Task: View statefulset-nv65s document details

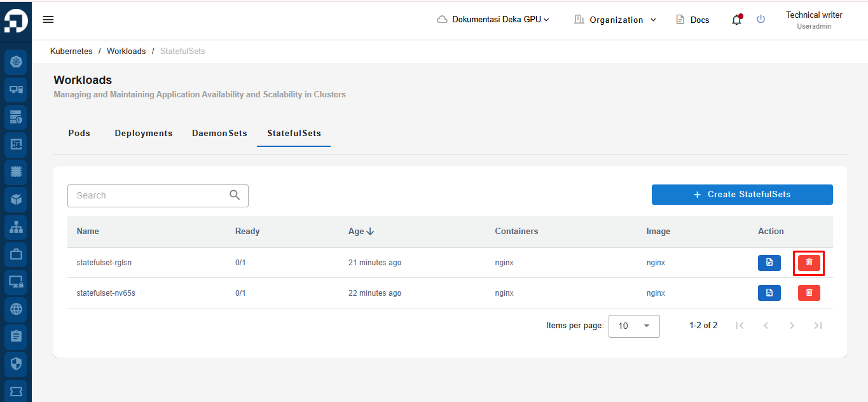Action: pyautogui.click(x=769, y=293)
